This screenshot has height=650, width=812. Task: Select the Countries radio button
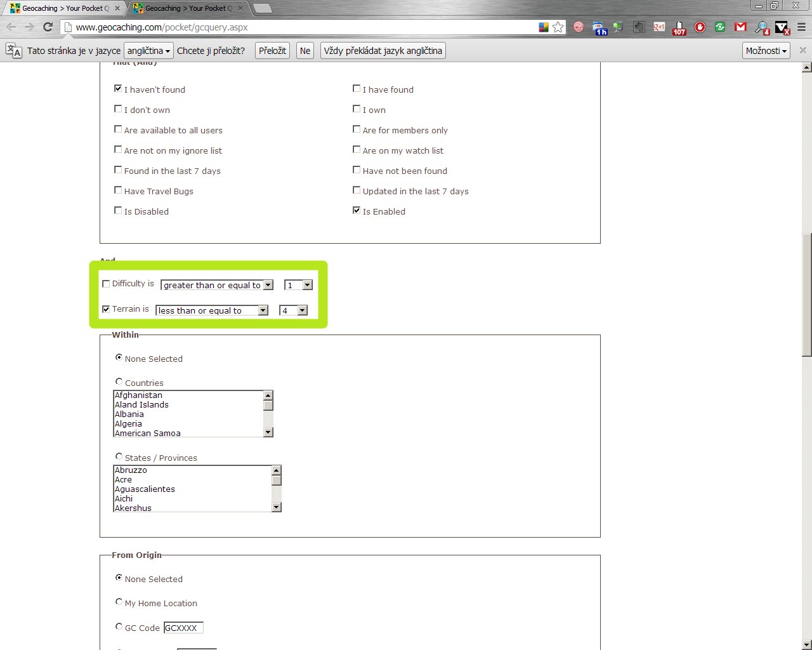(x=119, y=381)
